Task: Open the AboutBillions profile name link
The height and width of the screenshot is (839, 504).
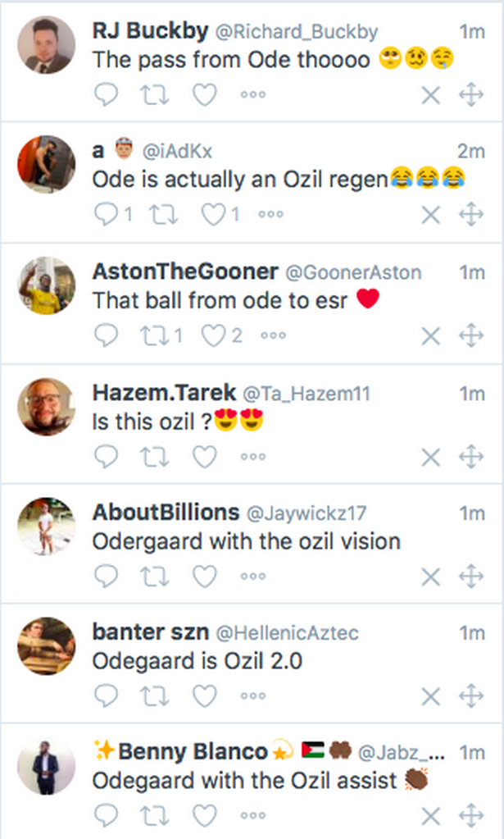Action: pyautogui.click(x=166, y=513)
